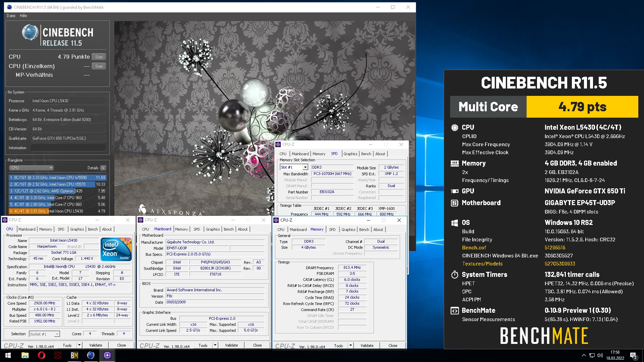Click the volume speaker tray icon
Viewport: 644px width, 362px height.
pyautogui.click(x=600, y=355)
